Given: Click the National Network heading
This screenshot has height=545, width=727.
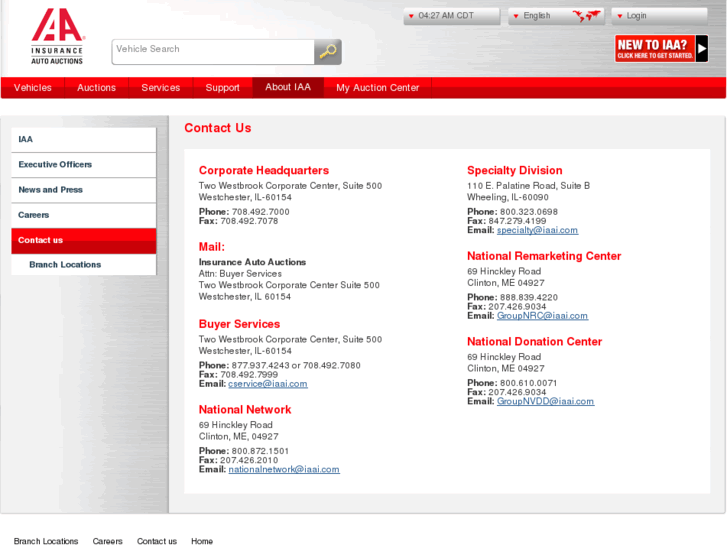Looking at the screenshot, I should (245, 410).
